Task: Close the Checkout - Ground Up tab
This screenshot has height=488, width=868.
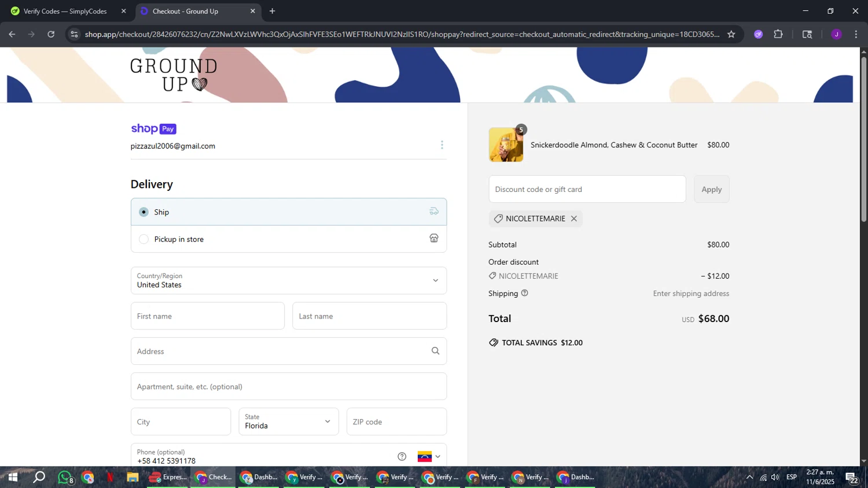Action: (252, 11)
